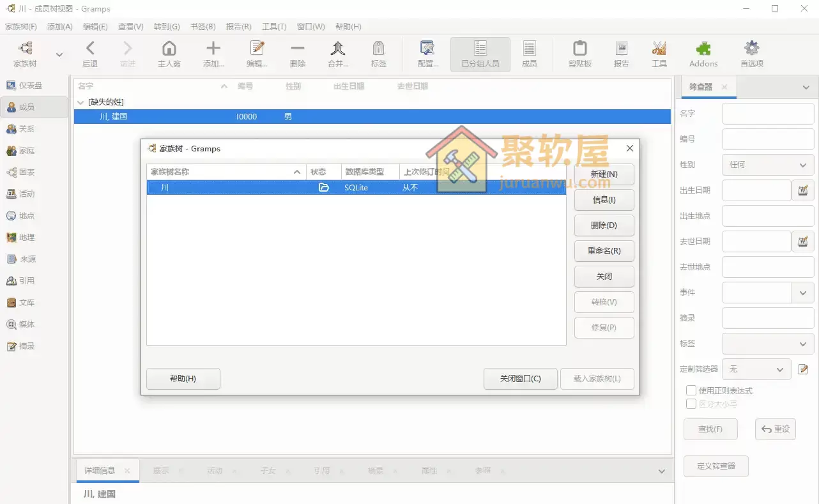Screen dimensions: 819x504
Task: Open the 剪贴板 Clipboard toolbar icon
Action: coord(579,54)
